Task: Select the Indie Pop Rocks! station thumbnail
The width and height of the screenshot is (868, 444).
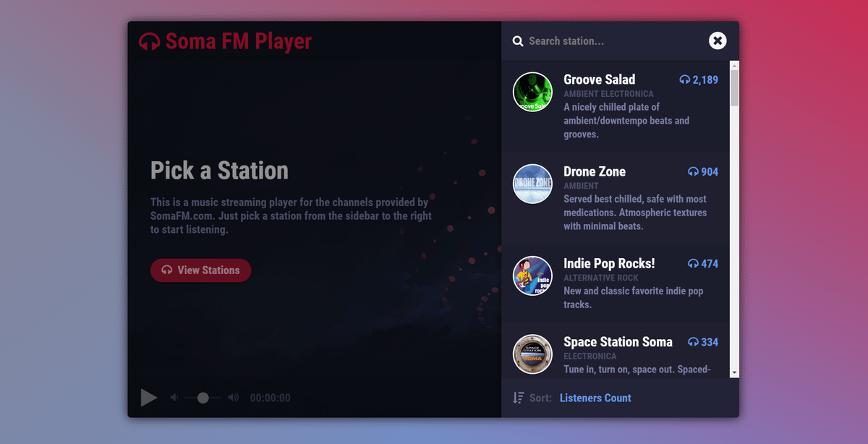Action: coord(533,276)
